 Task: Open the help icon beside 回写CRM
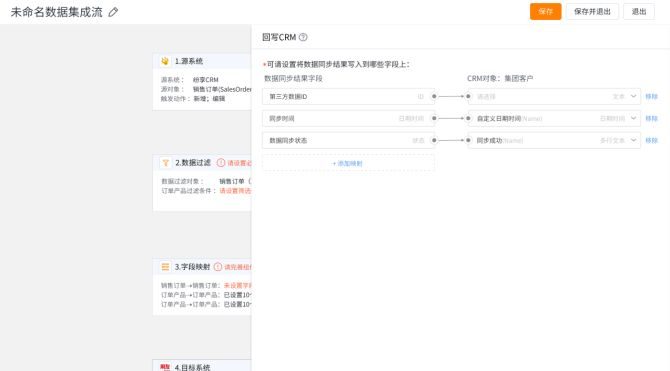click(x=303, y=37)
